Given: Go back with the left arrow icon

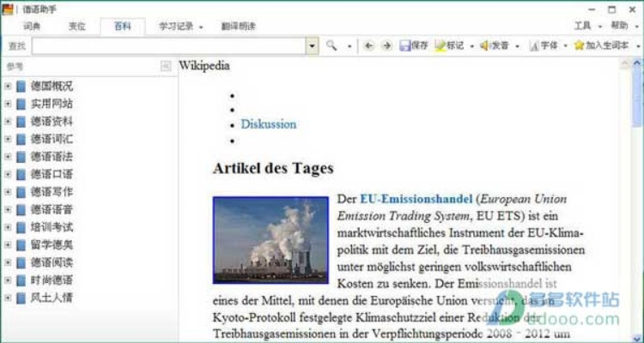Looking at the screenshot, I should [369, 45].
